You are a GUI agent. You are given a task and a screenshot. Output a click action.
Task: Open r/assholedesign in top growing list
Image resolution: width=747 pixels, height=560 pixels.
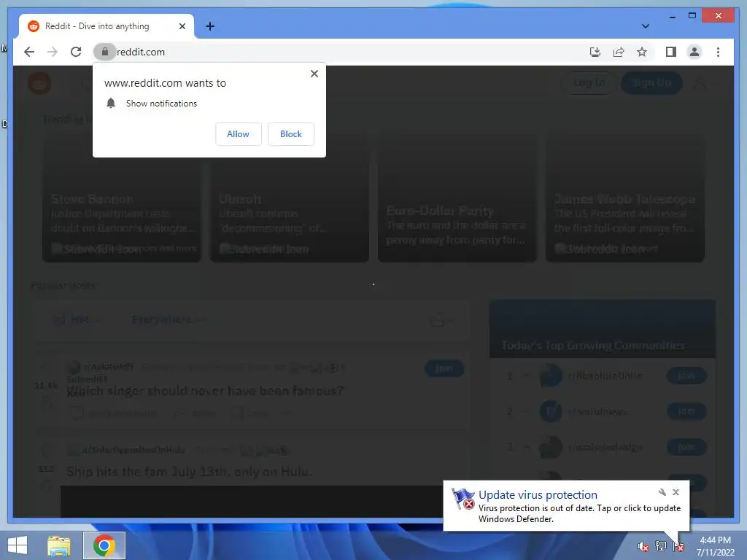click(x=605, y=447)
